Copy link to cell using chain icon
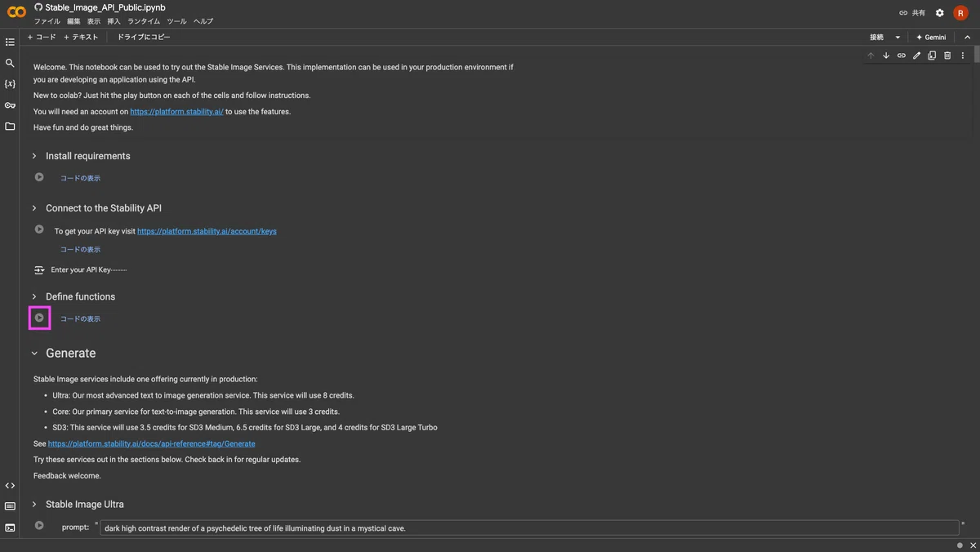The width and height of the screenshot is (980, 552). coord(902,56)
